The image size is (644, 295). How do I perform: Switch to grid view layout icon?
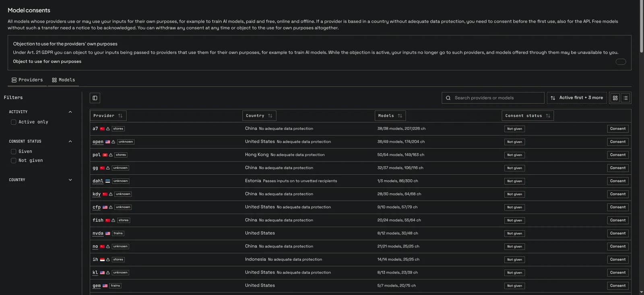[615, 98]
